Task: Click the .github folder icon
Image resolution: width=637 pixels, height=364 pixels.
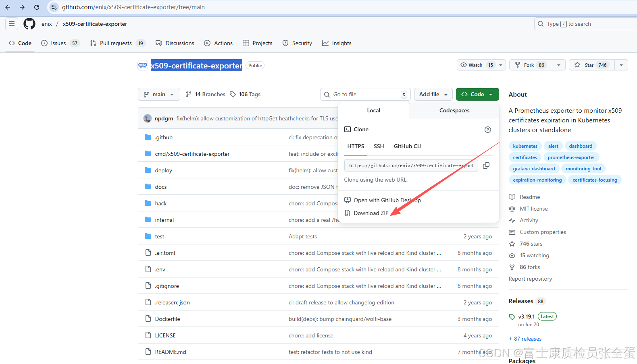Action: tap(148, 137)
